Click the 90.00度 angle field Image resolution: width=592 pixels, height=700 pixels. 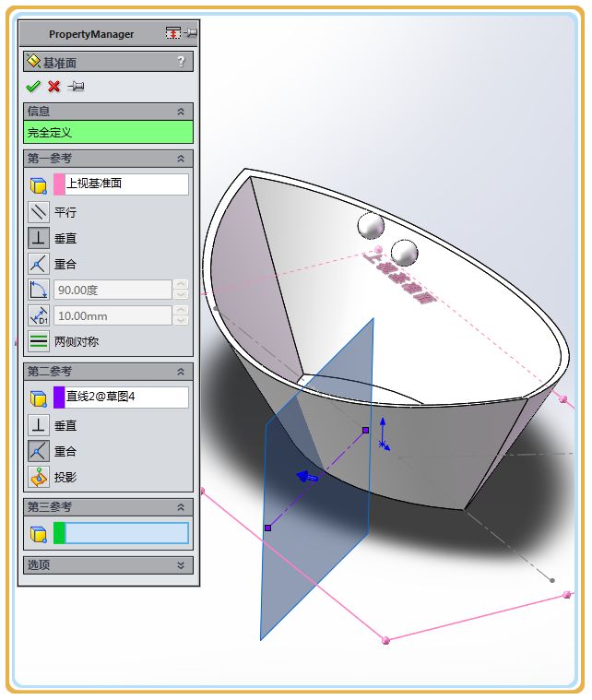pyautogui.click(x=112, y=290)
